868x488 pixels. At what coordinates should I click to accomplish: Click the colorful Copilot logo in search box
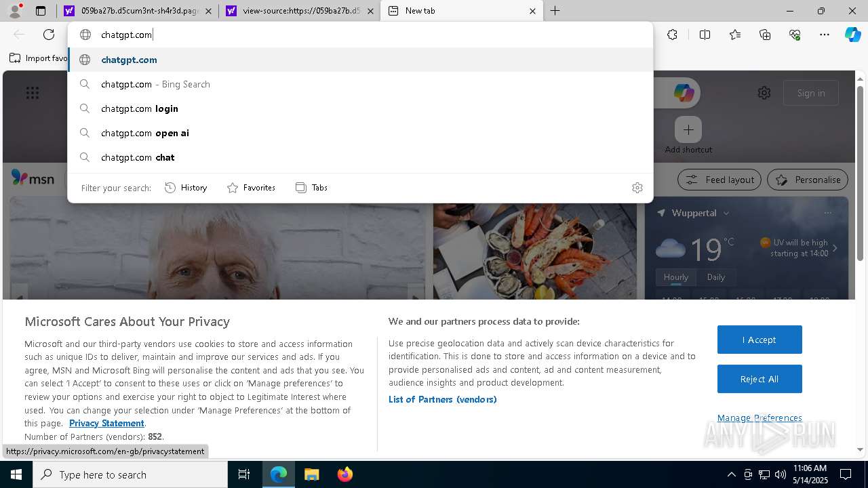pyautogui.click(x=684, y=93)
